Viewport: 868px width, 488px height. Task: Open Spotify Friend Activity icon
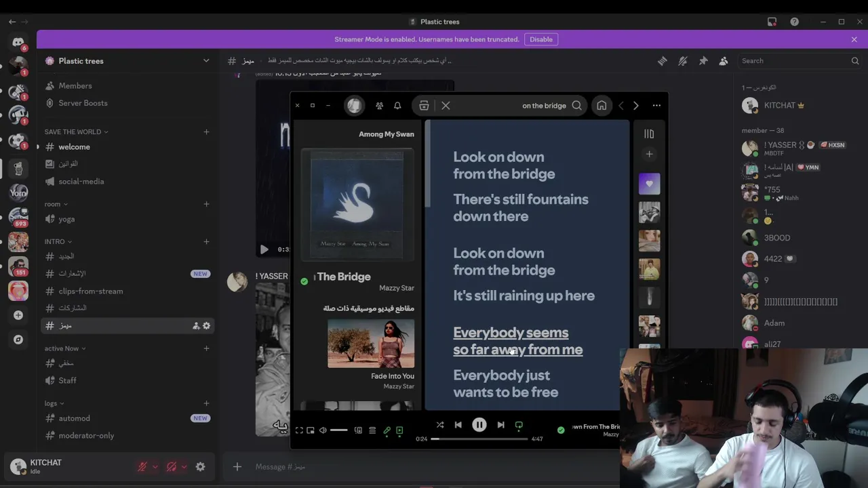379,106
